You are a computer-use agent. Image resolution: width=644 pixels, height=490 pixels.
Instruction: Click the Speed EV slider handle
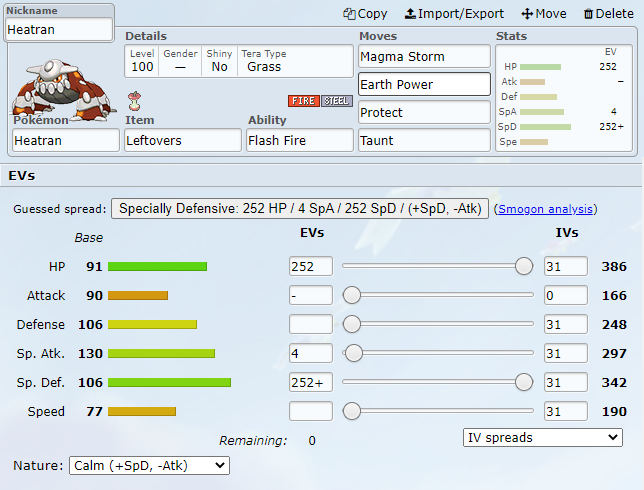point(352,411)
